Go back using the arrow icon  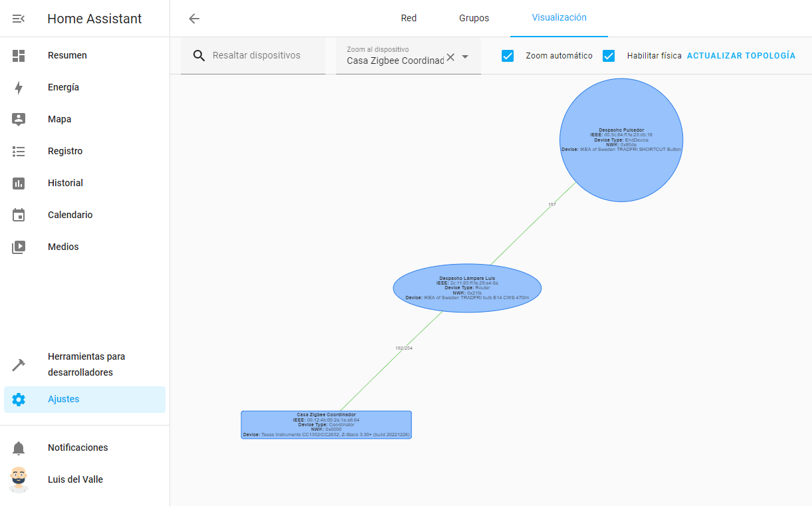point(194,19)
